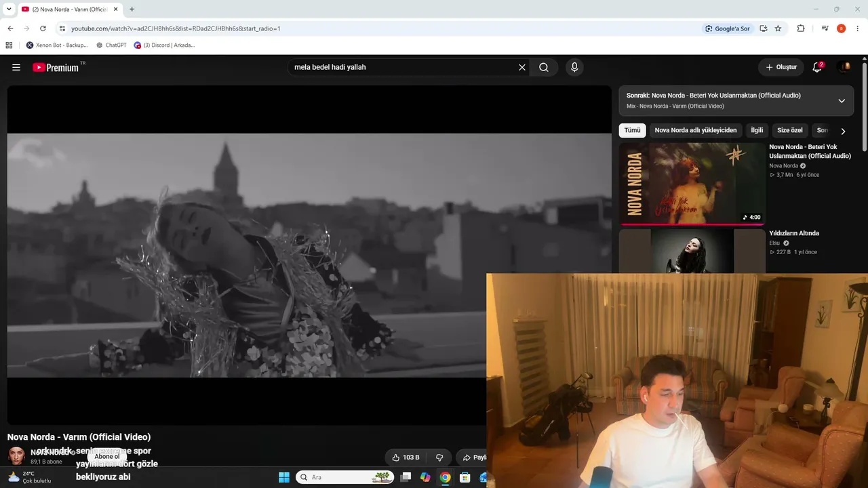Select the 'Size özel' filter chip

coord(789,130)
